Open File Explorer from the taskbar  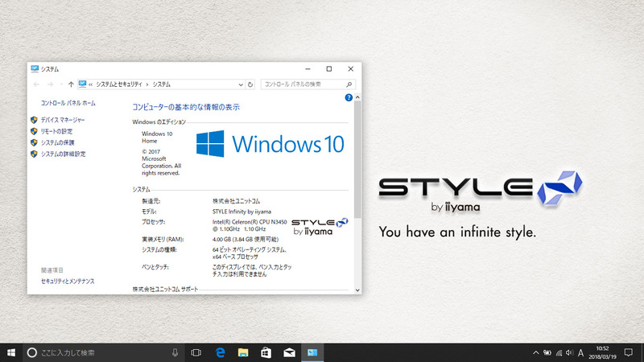point(243,352)
